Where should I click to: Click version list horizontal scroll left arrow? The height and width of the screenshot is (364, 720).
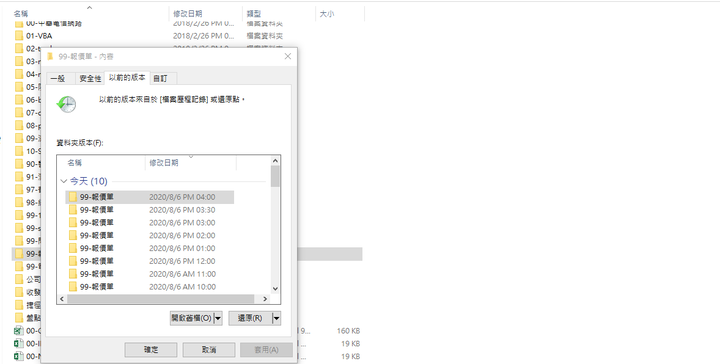click(x=62, y=299)
